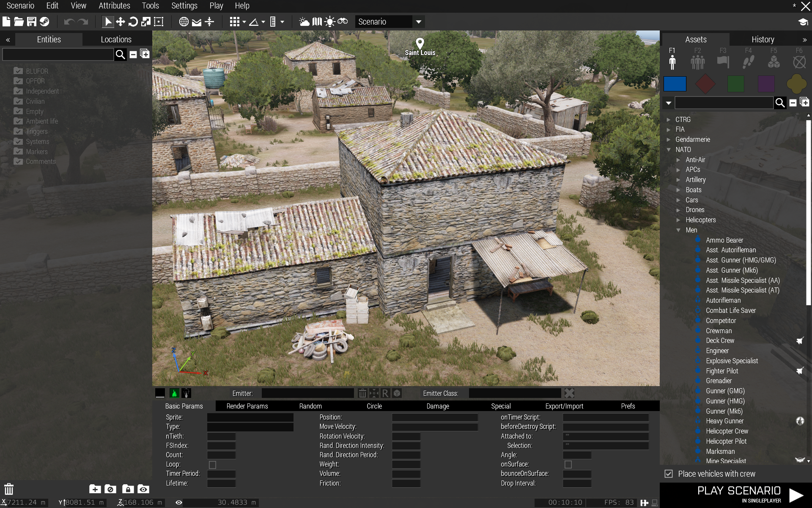Click the assets search field
This screenshot has height=508, width=812.
click(724, 102)
